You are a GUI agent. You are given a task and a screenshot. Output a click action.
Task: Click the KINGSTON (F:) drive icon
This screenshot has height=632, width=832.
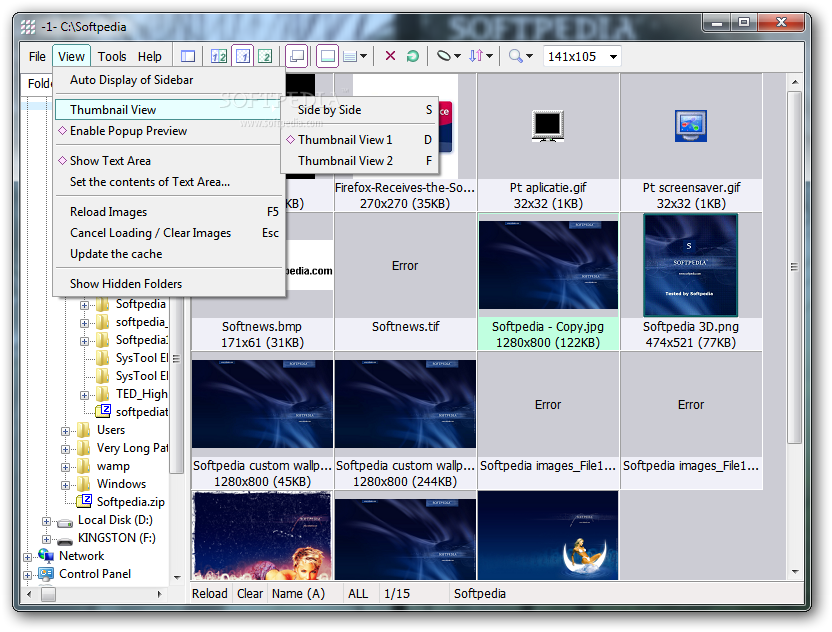(65, 540)
